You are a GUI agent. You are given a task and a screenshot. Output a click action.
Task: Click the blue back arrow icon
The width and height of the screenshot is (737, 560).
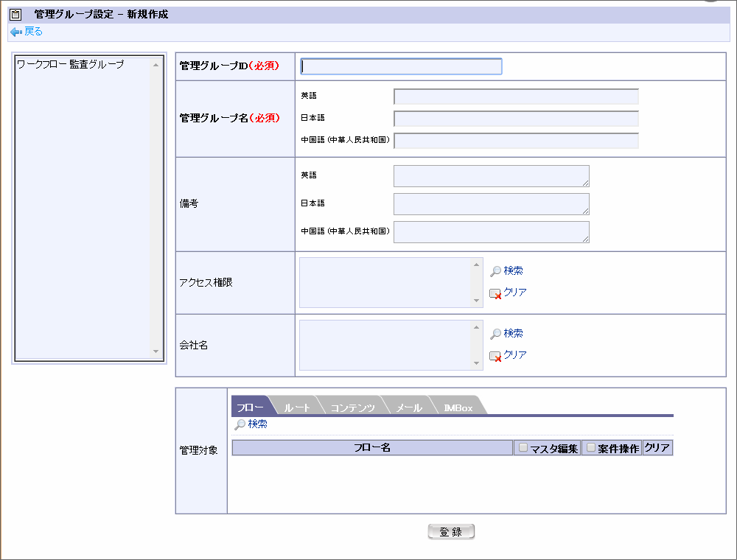(16, 32)
